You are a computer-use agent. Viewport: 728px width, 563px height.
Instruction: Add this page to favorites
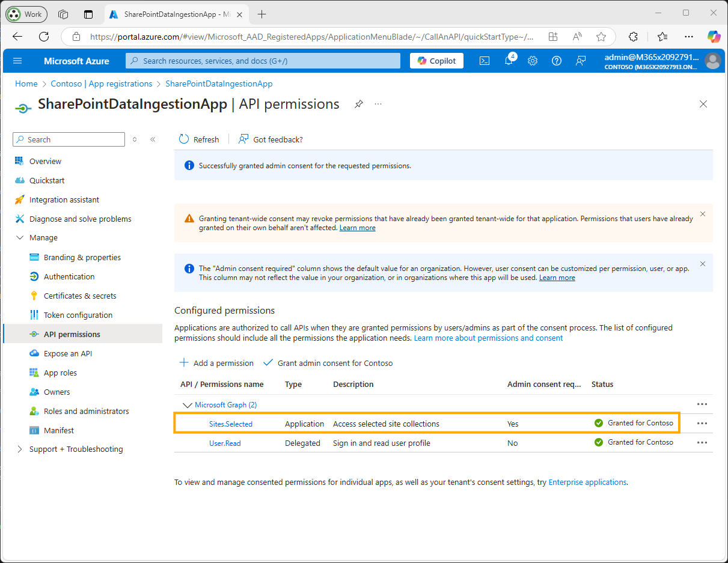601,37
